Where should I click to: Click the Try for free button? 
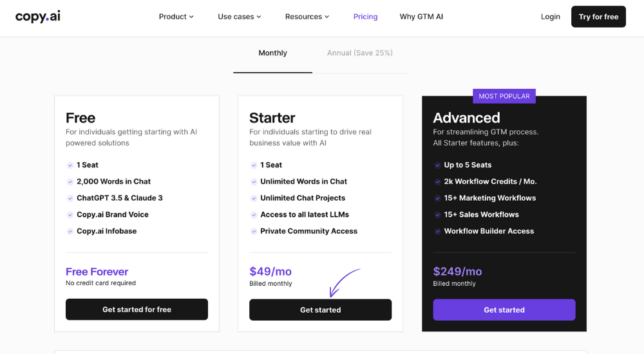[x=598, y=17]
